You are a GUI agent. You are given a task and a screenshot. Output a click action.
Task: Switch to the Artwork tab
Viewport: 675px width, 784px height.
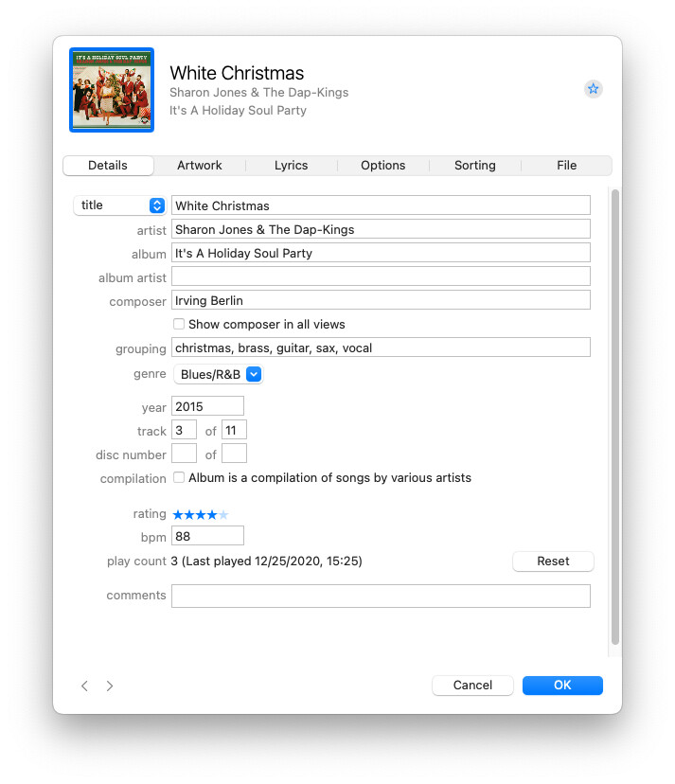click(200, 165)
